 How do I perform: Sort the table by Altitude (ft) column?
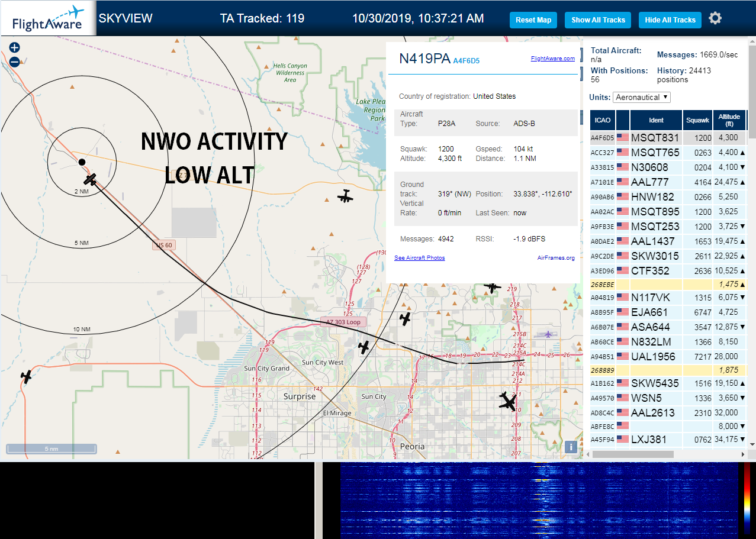(729, 120)
